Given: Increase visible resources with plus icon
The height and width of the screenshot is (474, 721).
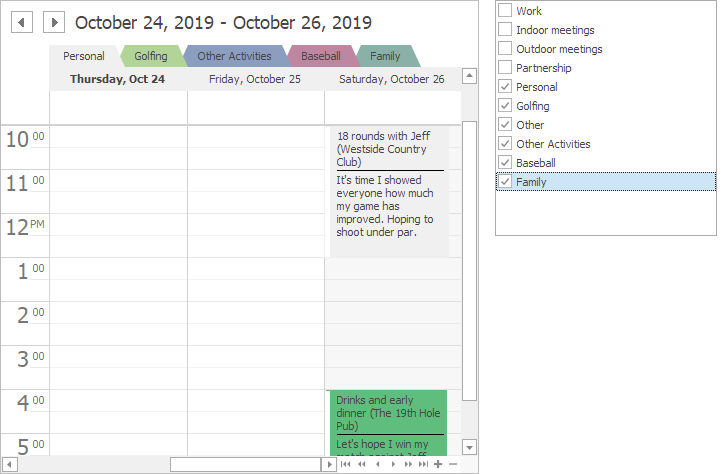Looking at the screenshot, I should point(438,464).
